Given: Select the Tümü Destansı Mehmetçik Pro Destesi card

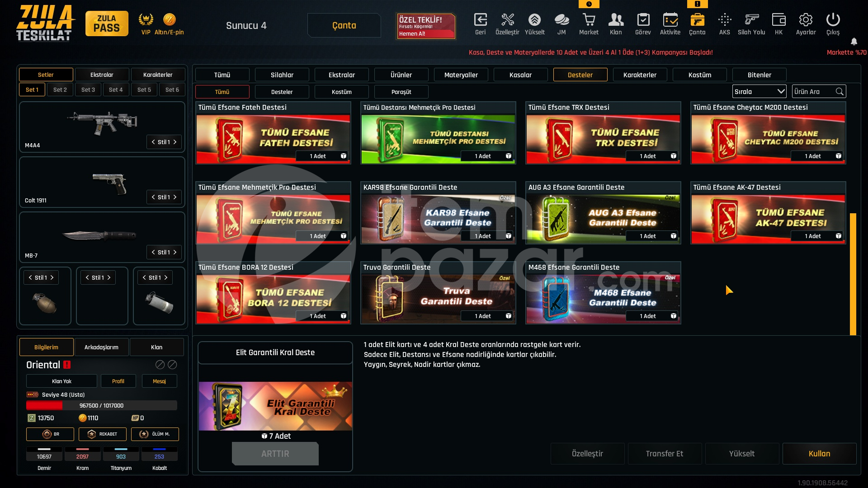Looking at the screenshot, I should click(x=438, y=133).
